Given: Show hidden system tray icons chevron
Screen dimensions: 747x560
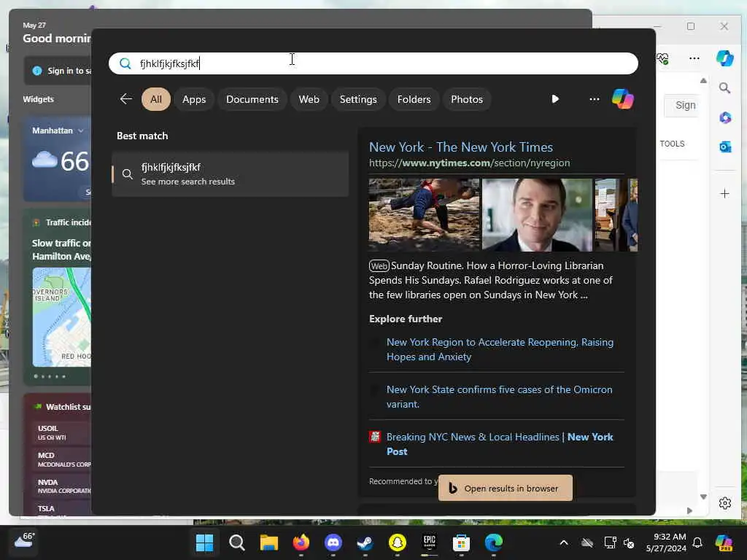Looking at the screenshot, I should pyautogui.click(x=564, y=542).
